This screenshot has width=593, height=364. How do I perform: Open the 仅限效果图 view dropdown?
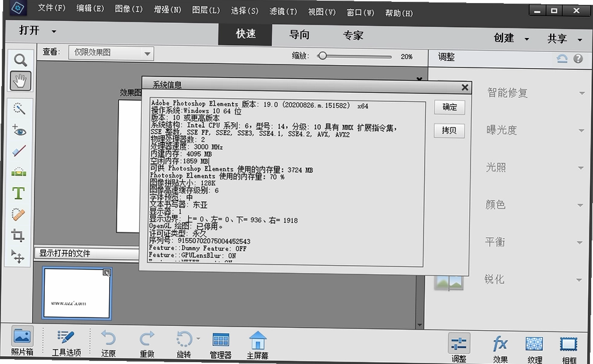click(x=111, y=53)
